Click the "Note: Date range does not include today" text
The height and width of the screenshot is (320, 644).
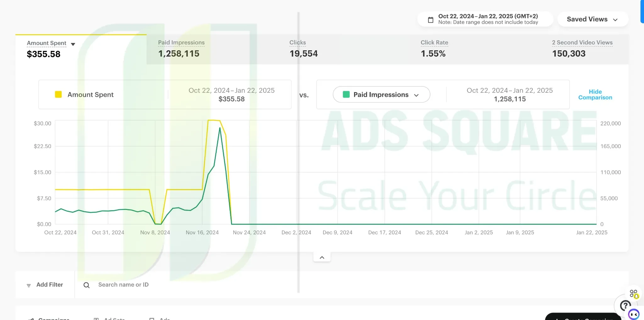488,22
